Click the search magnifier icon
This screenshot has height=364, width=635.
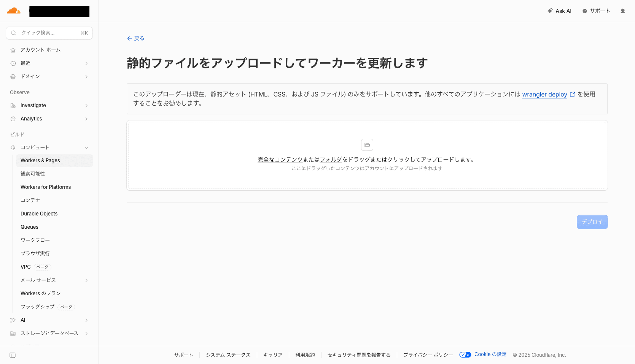(14, 33)
